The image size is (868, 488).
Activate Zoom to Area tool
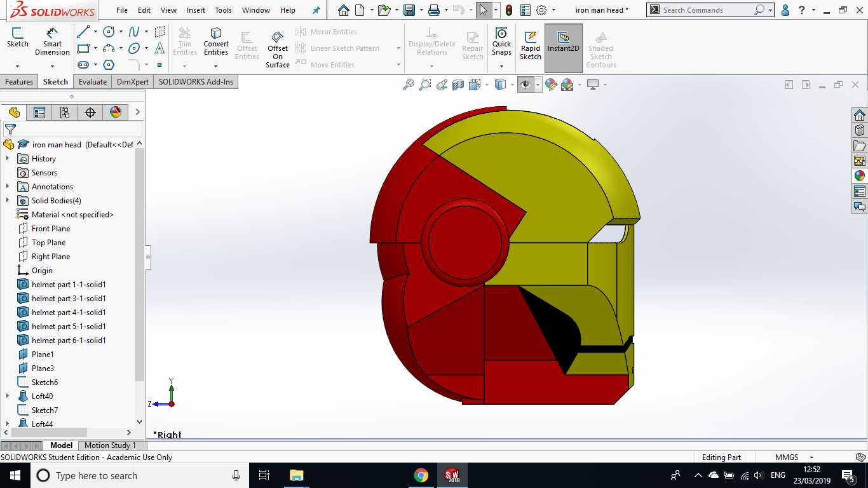(425, 85)
